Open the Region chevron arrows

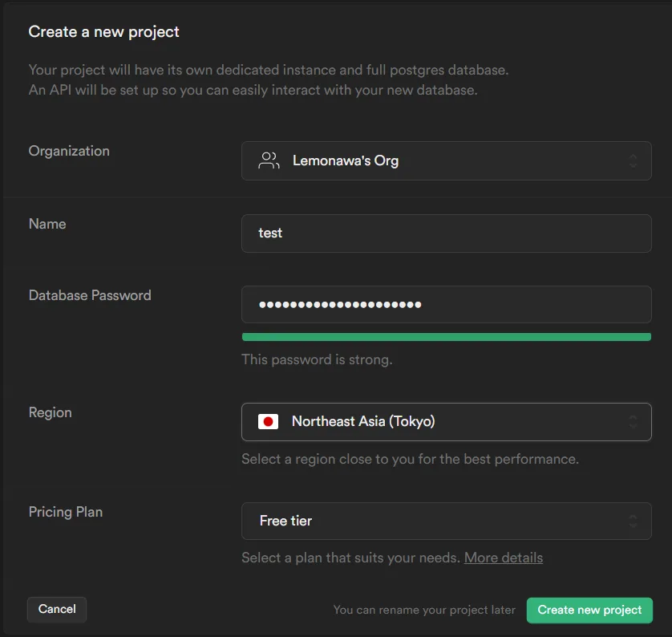(x=633, y=422)
